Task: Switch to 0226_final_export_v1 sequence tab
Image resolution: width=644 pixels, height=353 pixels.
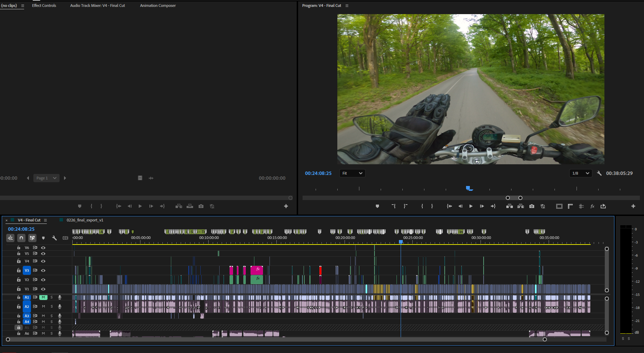Action: click(85, 220)
